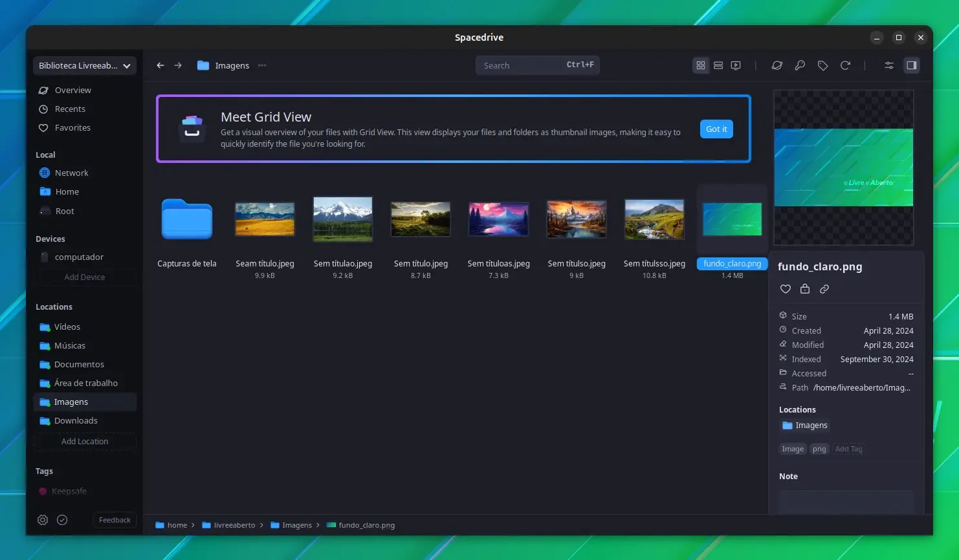This screenshot has width=959, height=560.
Task: Switch to list view layout
Action: (x=718, y=65)
